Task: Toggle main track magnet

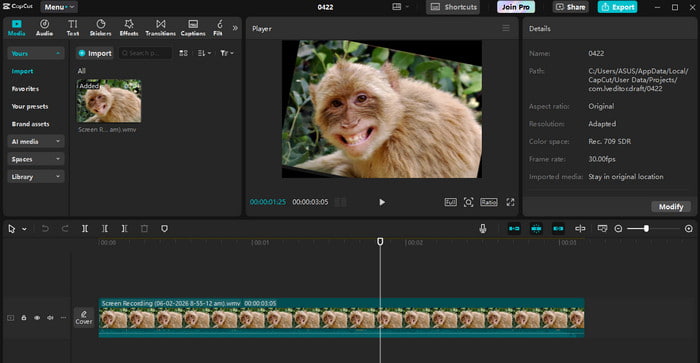Action: point(514,229)
